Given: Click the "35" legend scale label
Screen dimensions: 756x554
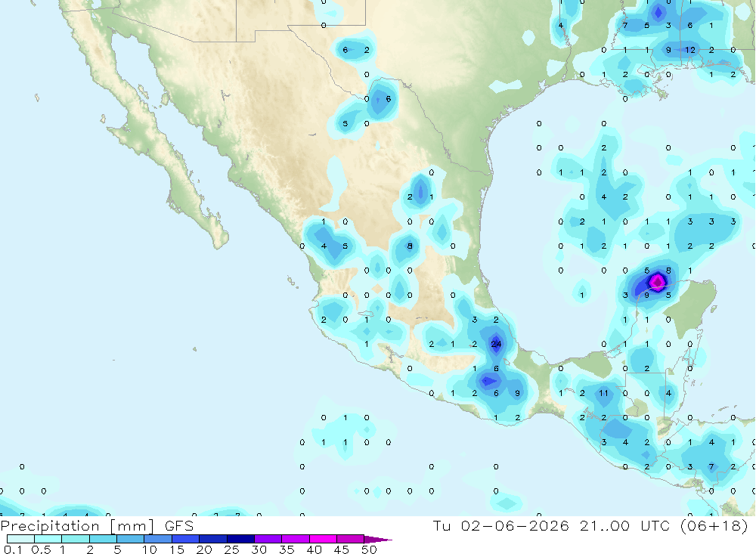Looking at the screenshot, I should tap(287, 549).
